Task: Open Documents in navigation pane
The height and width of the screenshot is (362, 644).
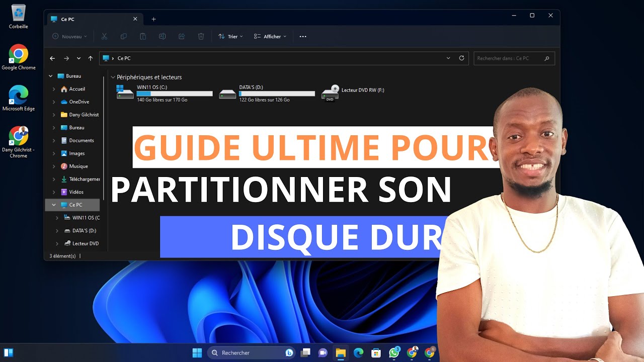Action: [77, 140]
